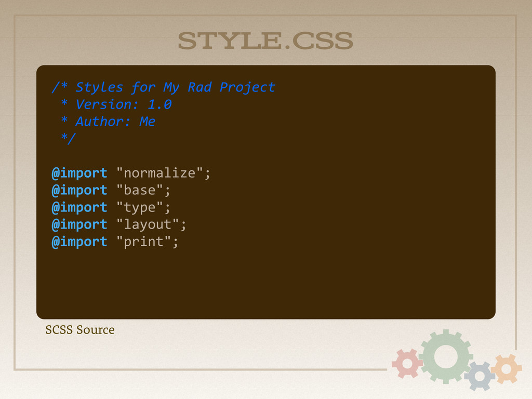Click the closing comment marker "*/"
The height and width of the screenshot is (399, 532).
[x=68, y=138]
